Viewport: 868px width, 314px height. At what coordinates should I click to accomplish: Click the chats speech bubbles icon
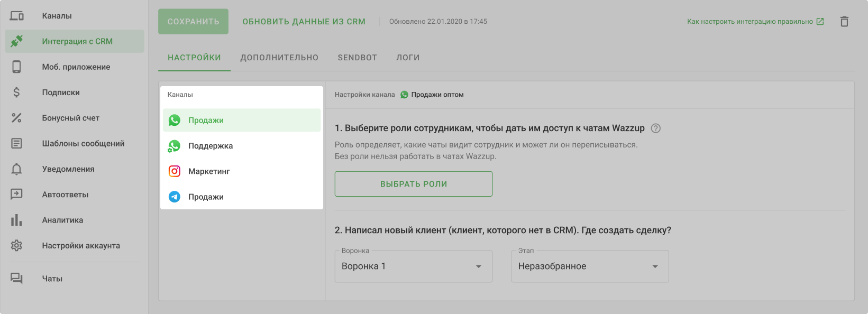point(17,279)
